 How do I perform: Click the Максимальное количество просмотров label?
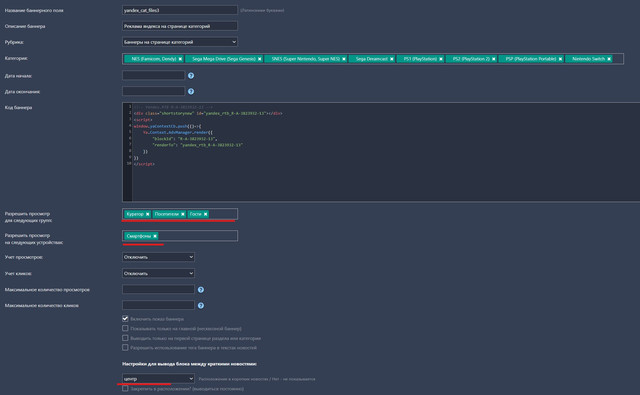coord(47,290)
